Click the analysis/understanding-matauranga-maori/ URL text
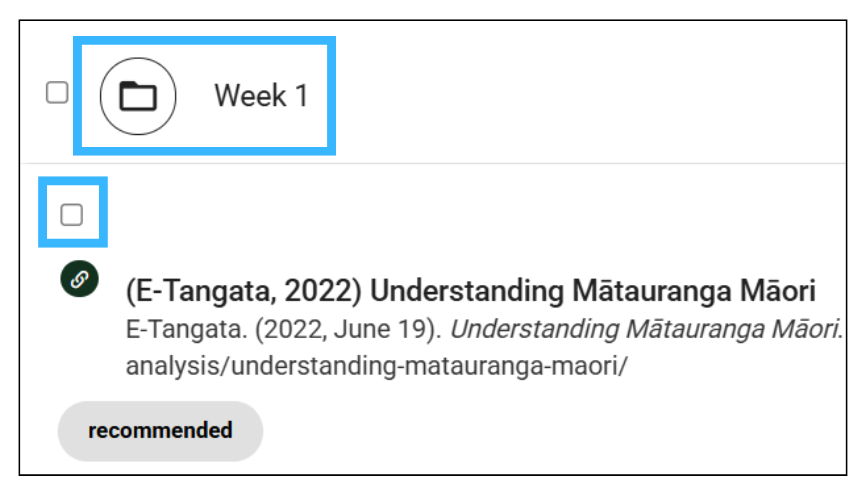This screenshot has width=866, height=493. 377,366
